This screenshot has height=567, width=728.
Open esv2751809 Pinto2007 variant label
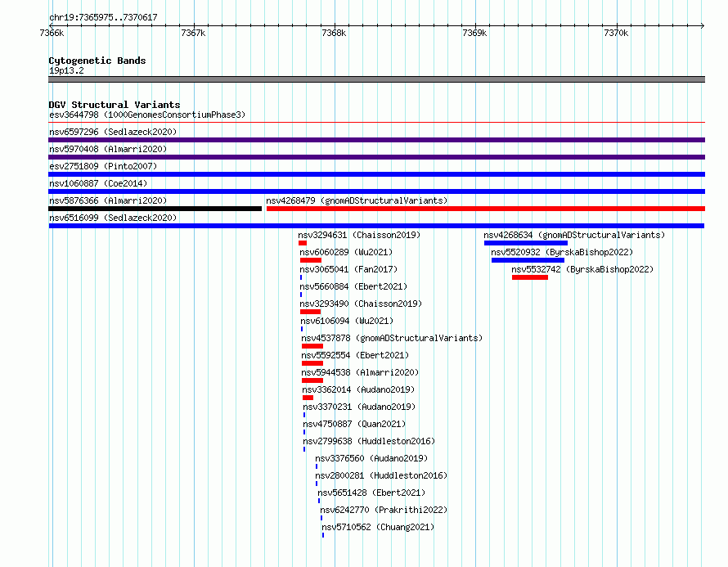click(x=103, y=166)
